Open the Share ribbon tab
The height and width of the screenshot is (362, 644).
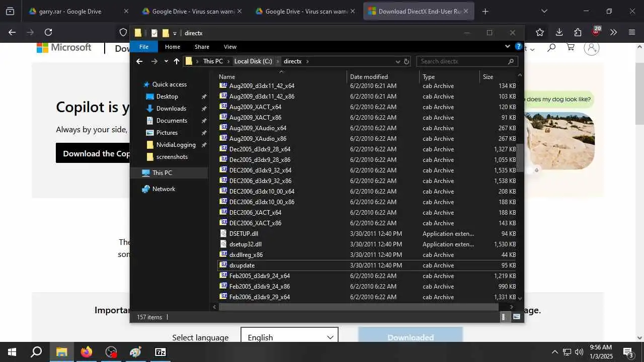tap(202, 47)
